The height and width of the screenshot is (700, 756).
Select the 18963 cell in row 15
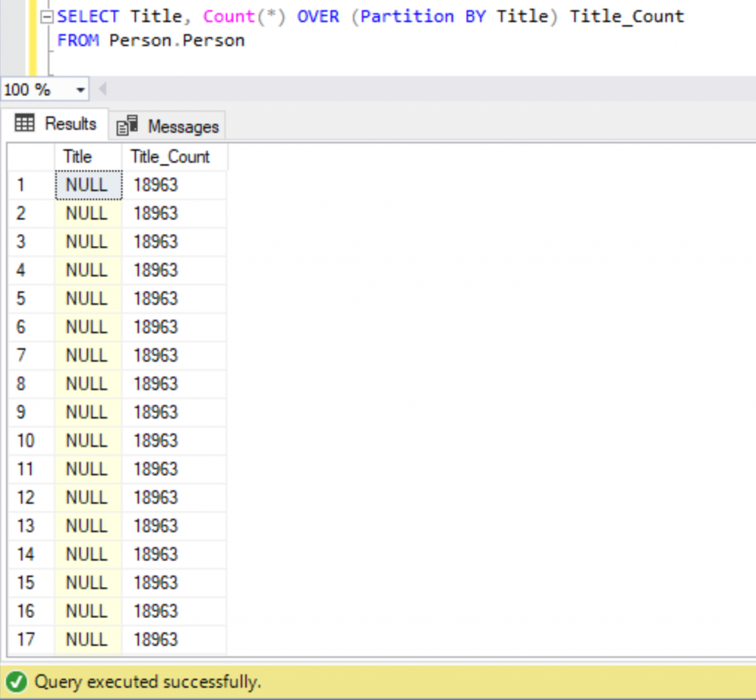pos(174,583)
